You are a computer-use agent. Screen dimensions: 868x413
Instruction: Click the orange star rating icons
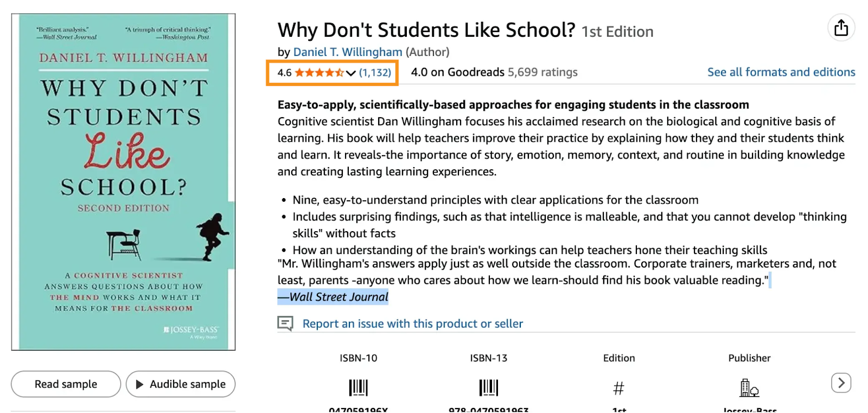[x=320, y=73]
